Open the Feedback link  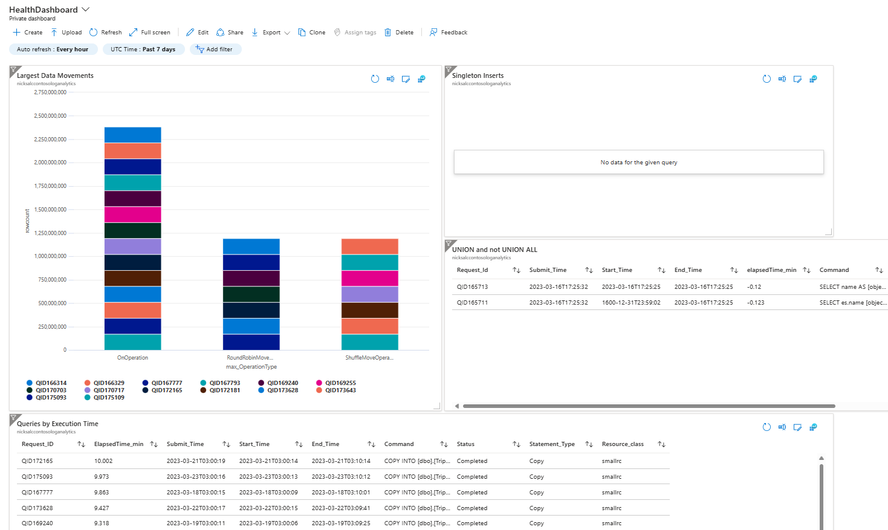click(449, 32)
